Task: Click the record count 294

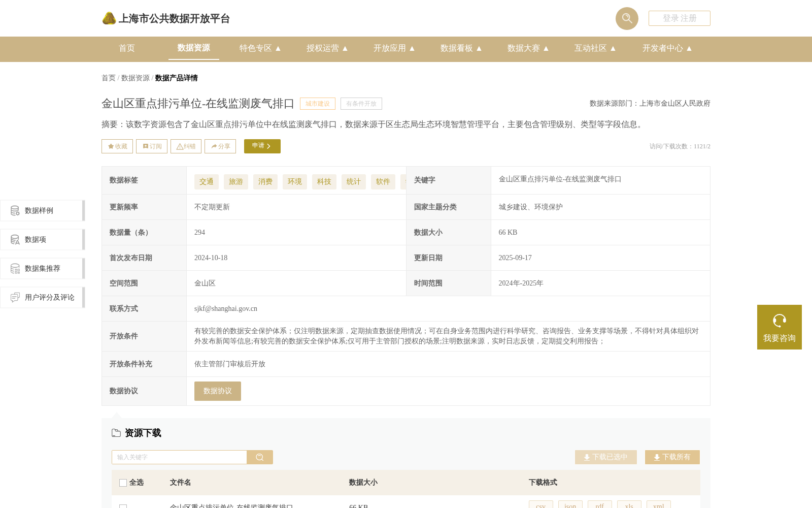Action: (200, 233)
